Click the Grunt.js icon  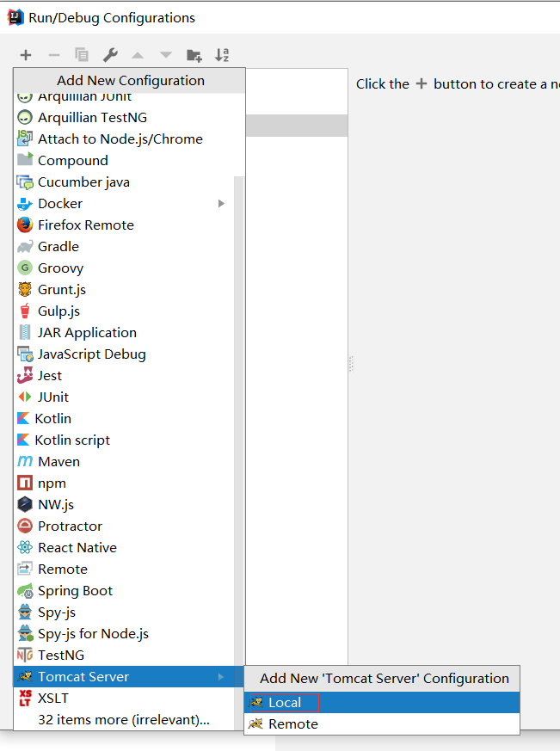25,289
